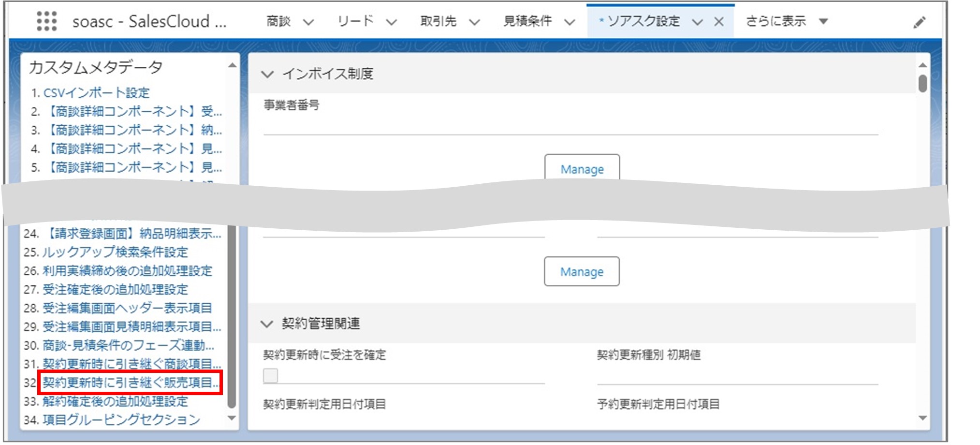Image resolution: width=980 pixels, height=445 pixels.
Task: Collapse the インボイス制度 section
Action: pyautogui.click(x=267, y=74)
